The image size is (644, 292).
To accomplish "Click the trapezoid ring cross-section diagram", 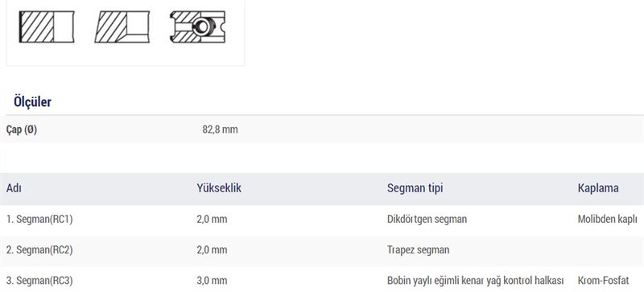I will tap(122, 27).
